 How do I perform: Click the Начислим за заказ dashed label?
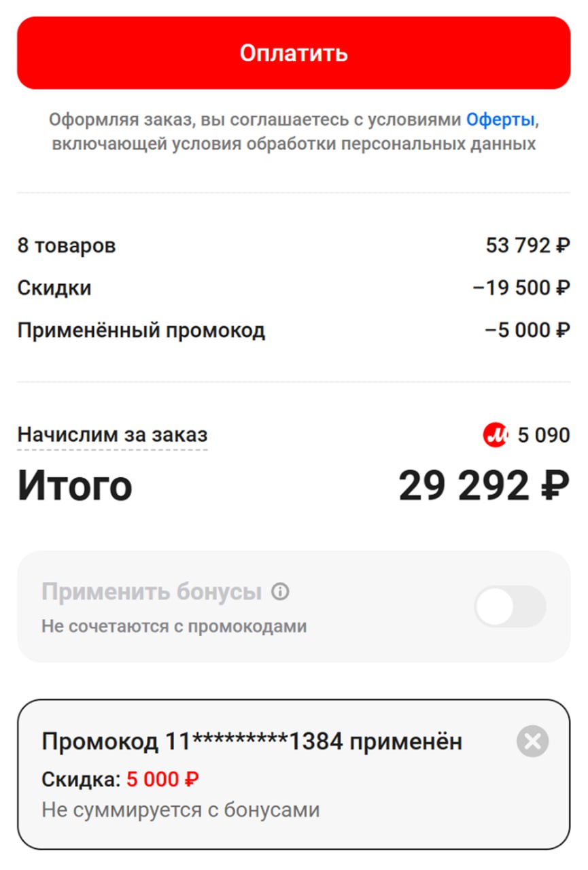point(112,435)
